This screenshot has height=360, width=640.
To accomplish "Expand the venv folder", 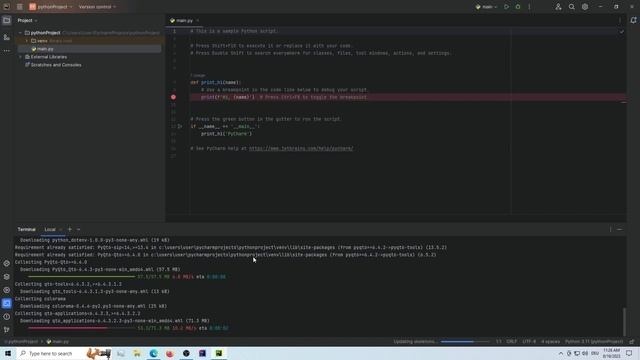I will coord(27,41).
